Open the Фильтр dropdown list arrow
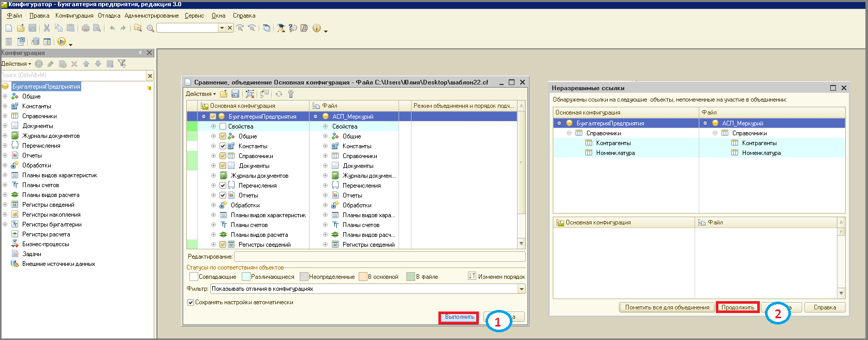 [522, 289]
